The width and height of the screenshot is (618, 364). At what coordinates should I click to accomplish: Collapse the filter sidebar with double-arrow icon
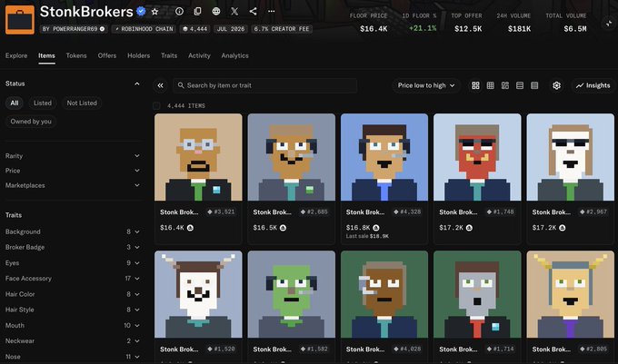click(161, 85)
